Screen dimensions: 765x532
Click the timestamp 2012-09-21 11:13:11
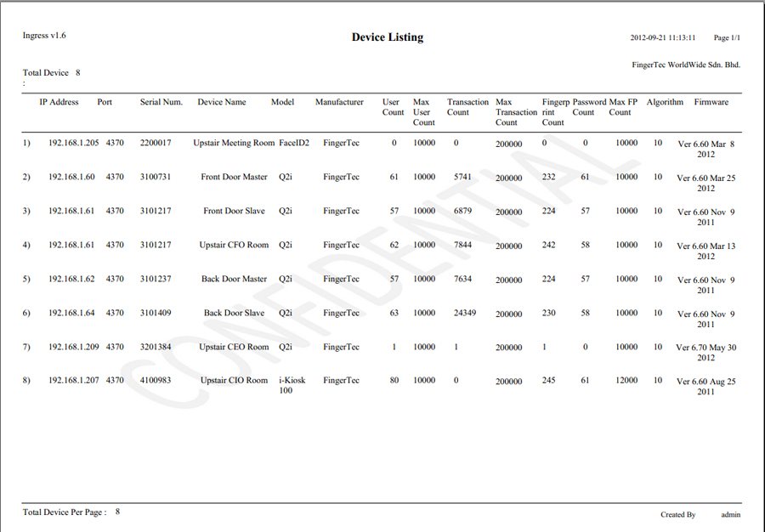click(x=662, y=38)
